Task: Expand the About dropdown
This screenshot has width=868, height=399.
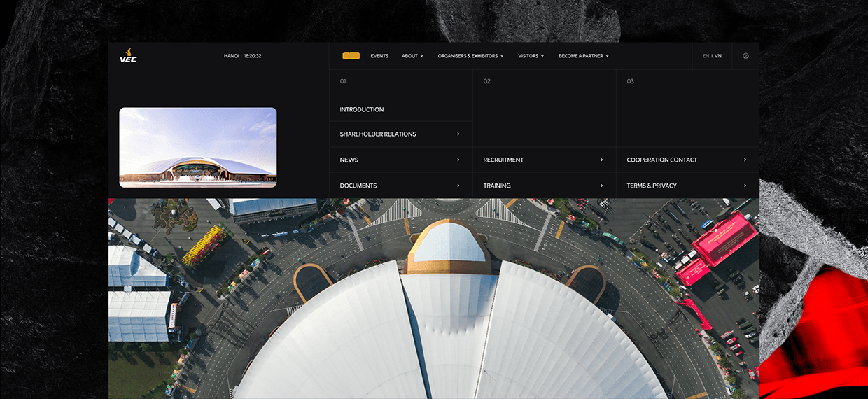Action: tap(412, 56)
